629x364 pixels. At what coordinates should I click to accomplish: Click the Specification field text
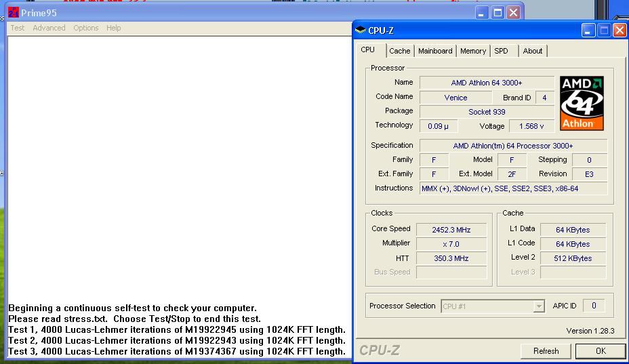click(513, 146)
